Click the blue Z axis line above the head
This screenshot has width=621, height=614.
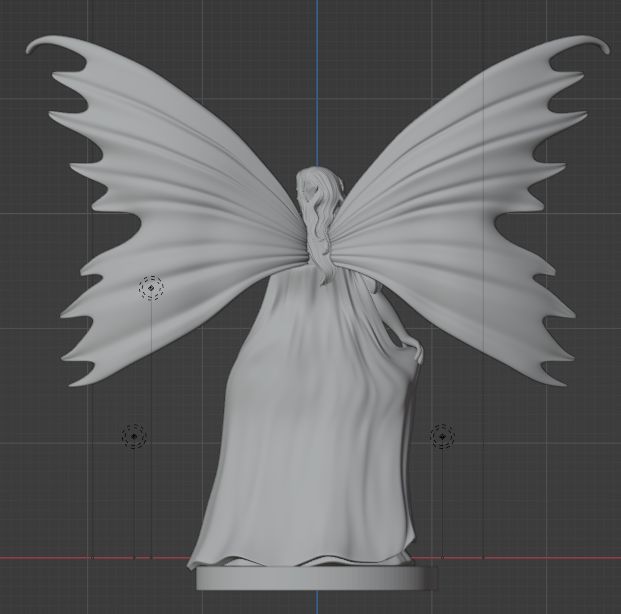coord(317,80)
